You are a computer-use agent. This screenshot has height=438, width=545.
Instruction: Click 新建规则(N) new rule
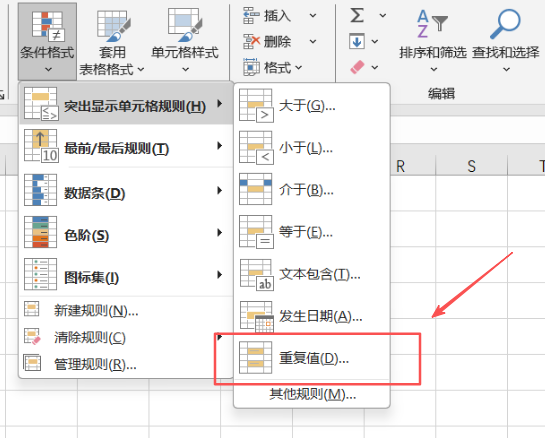(x=126, y=310)
